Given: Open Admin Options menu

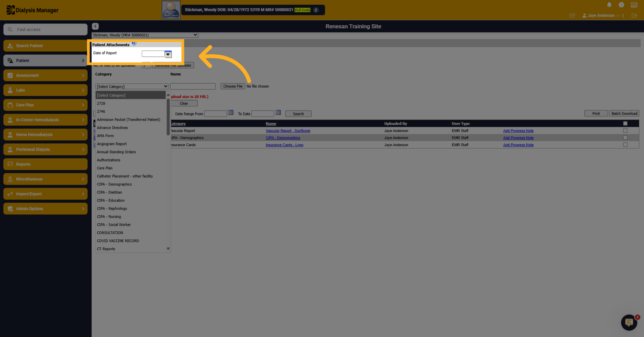Looking at the screenshot, I should coord(45,209).
